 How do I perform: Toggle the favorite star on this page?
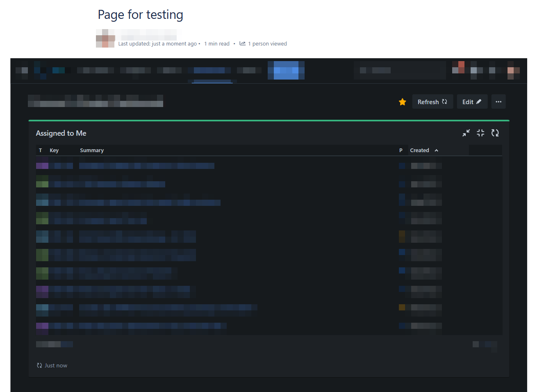point(402,101)
